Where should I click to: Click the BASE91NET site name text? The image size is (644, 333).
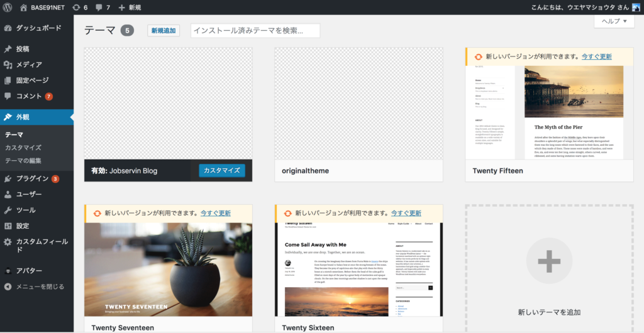(x=48, y=8)
